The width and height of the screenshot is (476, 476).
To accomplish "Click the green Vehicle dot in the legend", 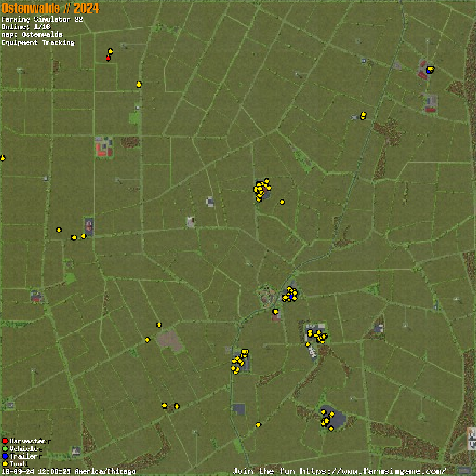I will click(x=5, y=449).
